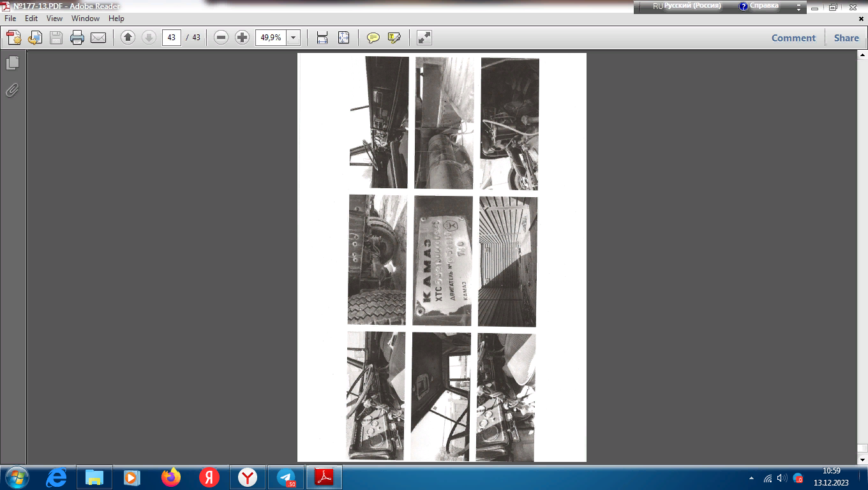Click the KAMAZ nameplate photo in the document
This screenshot has height=490, width=868.
point(443,260)
